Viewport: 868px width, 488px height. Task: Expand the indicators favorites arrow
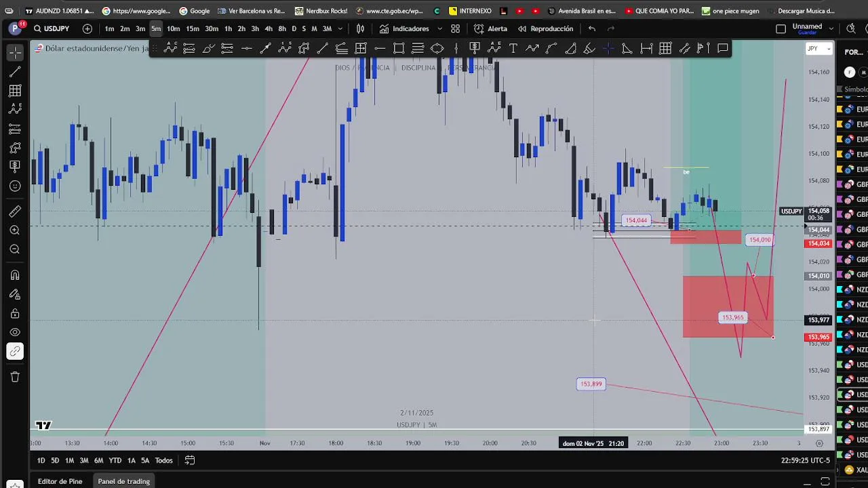click(x=440, y=28)
